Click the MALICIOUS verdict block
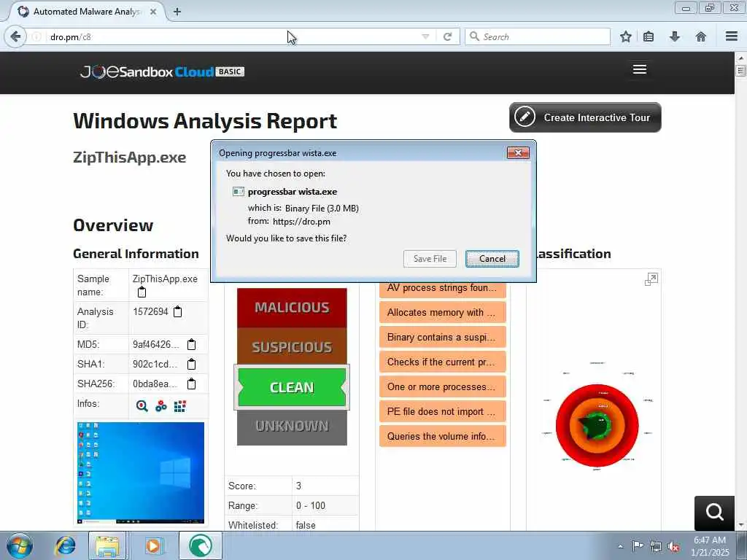This screenshot has width=747, height=560. tap(292, 308)
